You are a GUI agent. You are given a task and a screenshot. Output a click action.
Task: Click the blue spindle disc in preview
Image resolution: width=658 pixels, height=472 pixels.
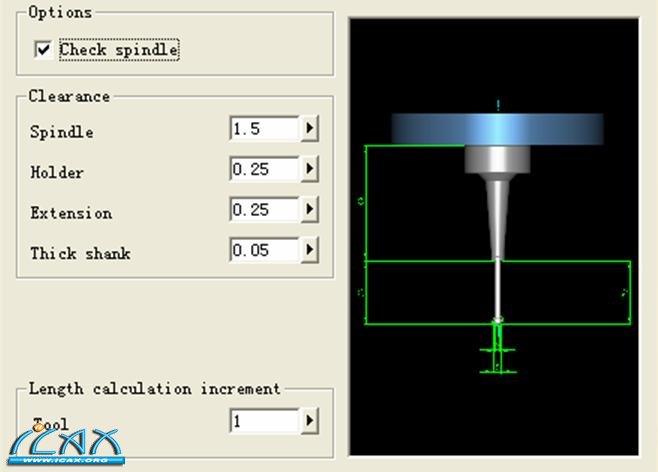tap(498, 129)
